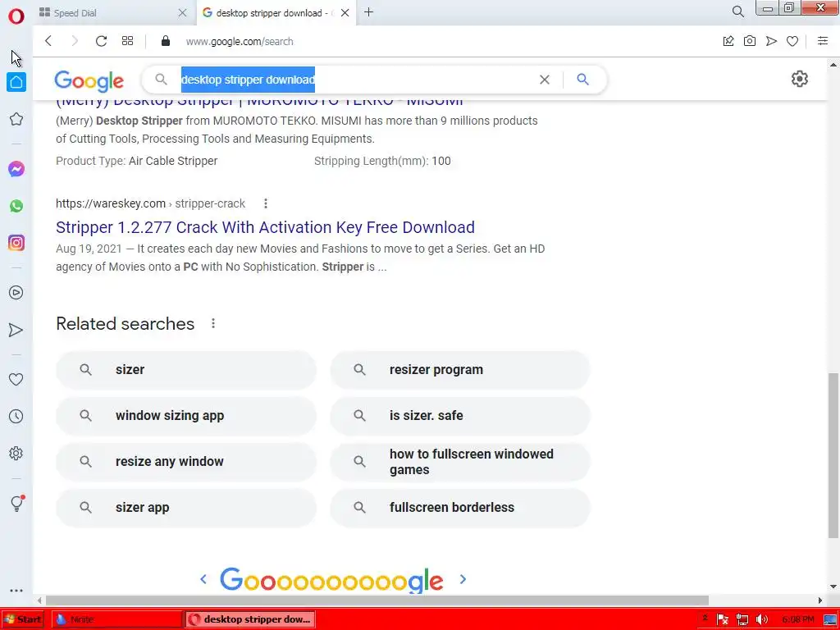Open sidebar bookmarks star icon

point(16,119)
